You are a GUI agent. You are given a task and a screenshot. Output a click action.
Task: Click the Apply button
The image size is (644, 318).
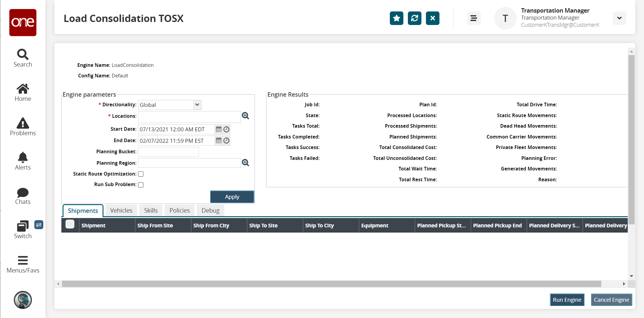tap(232, 197)
